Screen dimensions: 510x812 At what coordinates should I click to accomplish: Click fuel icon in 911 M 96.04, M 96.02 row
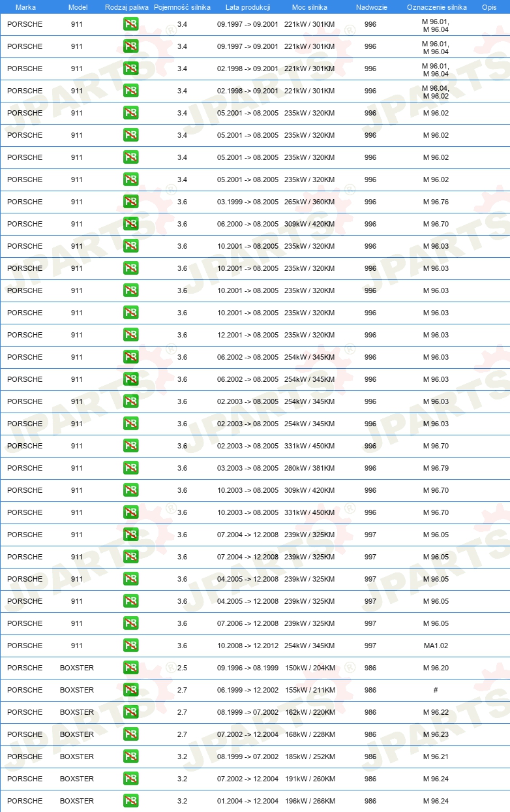click(x=130, y=91)
